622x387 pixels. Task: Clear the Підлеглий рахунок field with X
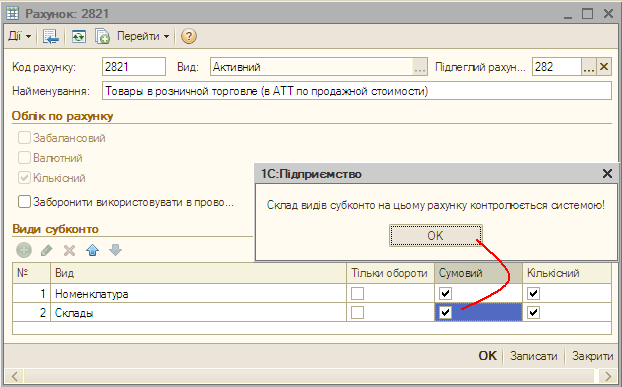pos(604,67)
